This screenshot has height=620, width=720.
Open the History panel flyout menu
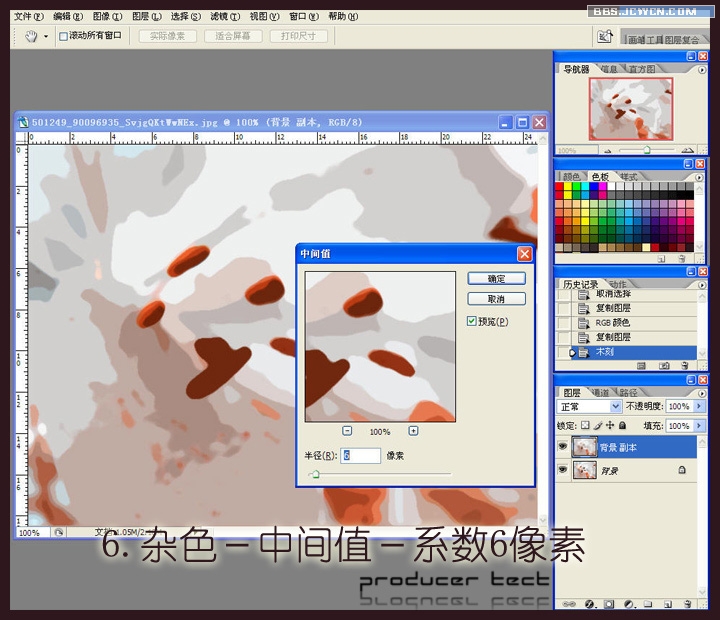[702, 285]
